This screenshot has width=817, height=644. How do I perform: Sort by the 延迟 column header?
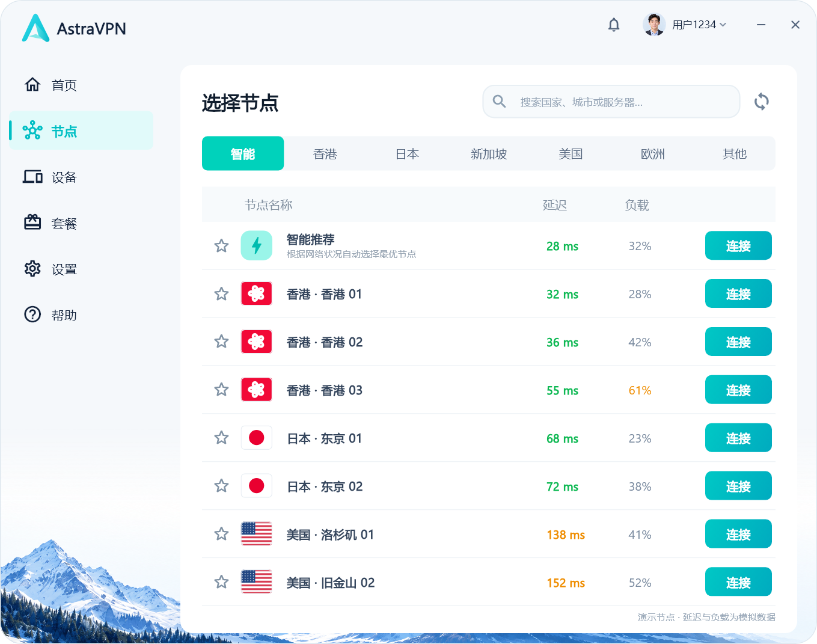[555, 205]
